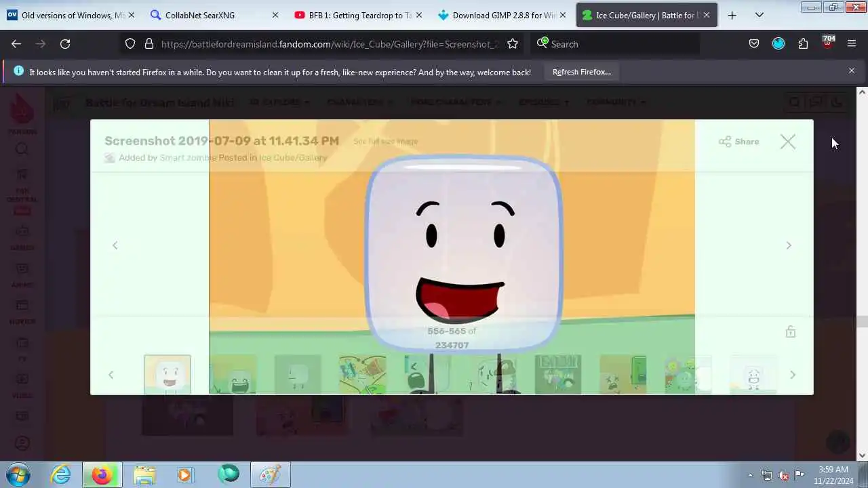The image size is (868, 488).
Task: Select the last thumbnail with white character
Action: click(x=753, y=374)
